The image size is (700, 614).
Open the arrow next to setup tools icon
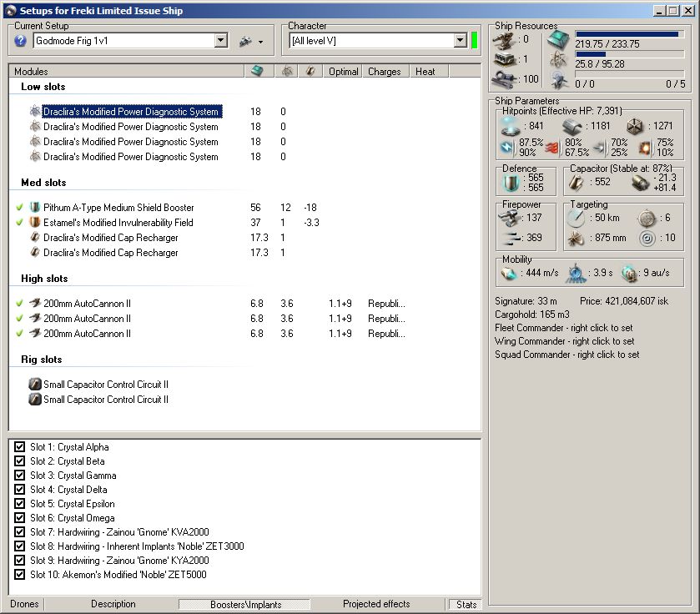click(260, 42)
